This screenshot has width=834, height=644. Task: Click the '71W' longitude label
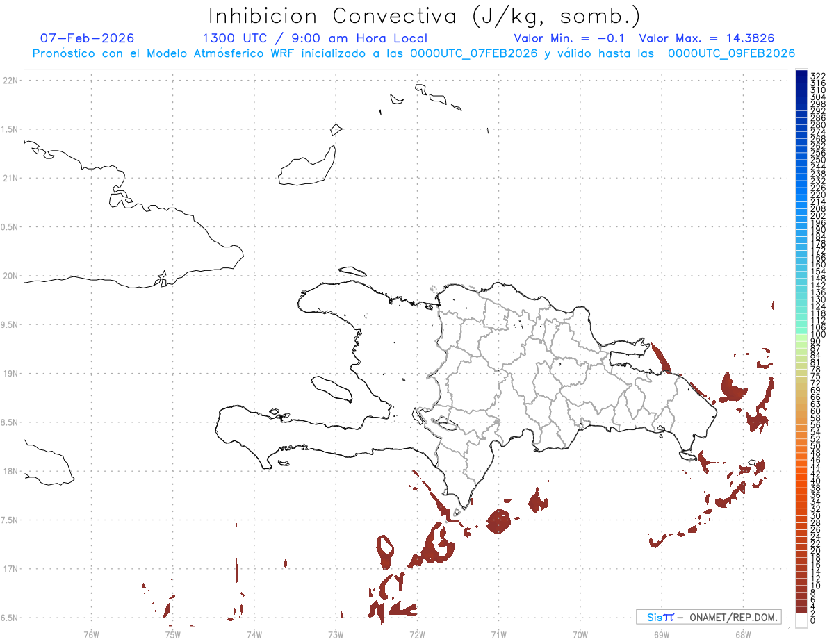(x=498, y=634)
